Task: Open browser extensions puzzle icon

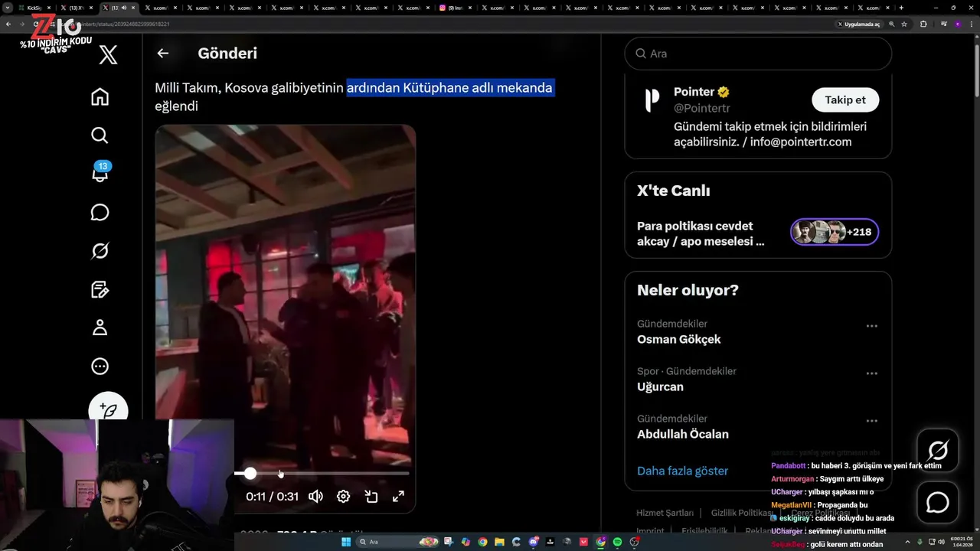Action: tap(923, 24)
